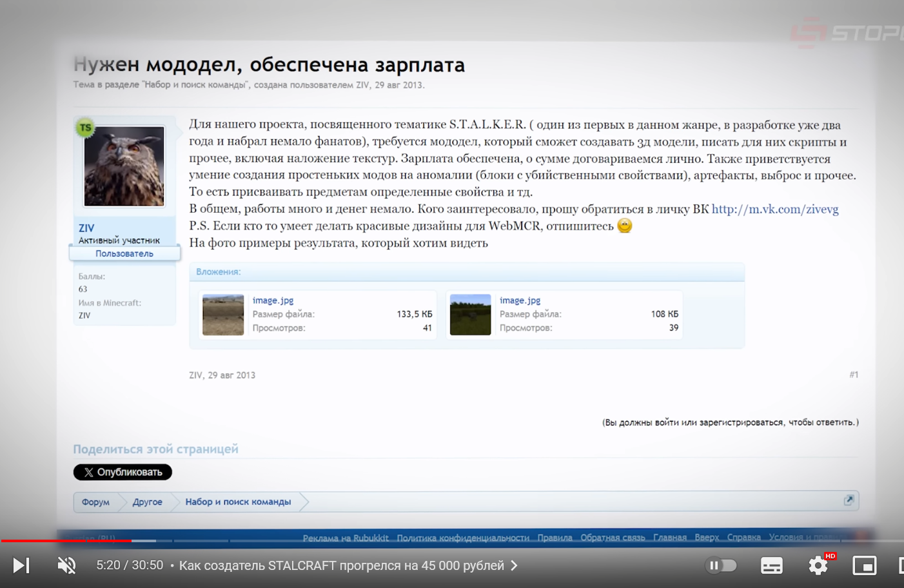Image resolution: width=904 pixels, height=588 pixels.
Task: Click the login or register to reply link
Action: coord(731,422)
